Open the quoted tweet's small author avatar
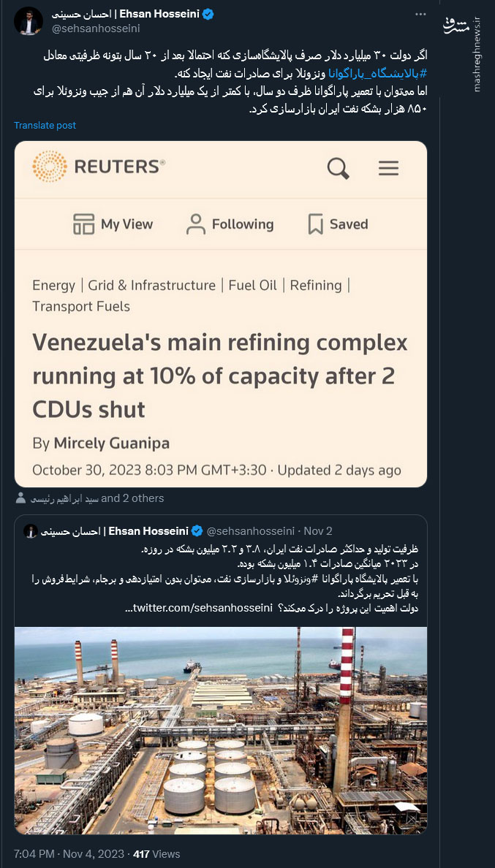This screenshot has height=868, width=495. [31, 531]
